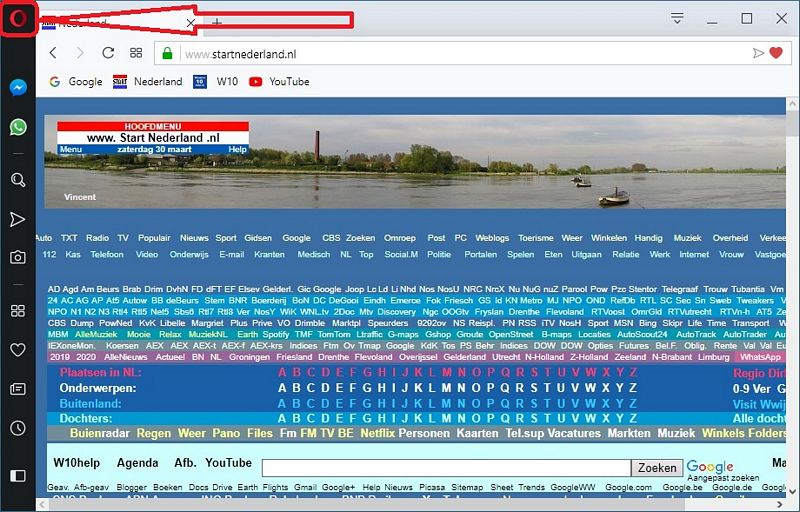Open WhatsApp in the sidebar
The width and height of the screenshot is (800, 512).
18,127
